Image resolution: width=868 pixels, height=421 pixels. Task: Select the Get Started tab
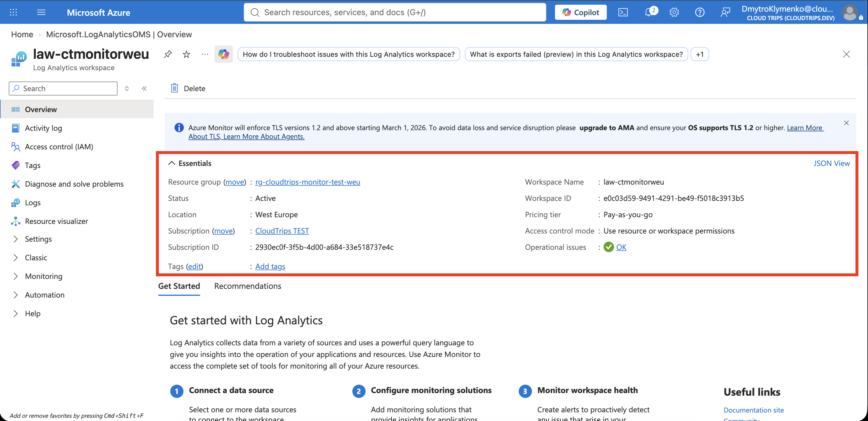[x=179, y=286]
